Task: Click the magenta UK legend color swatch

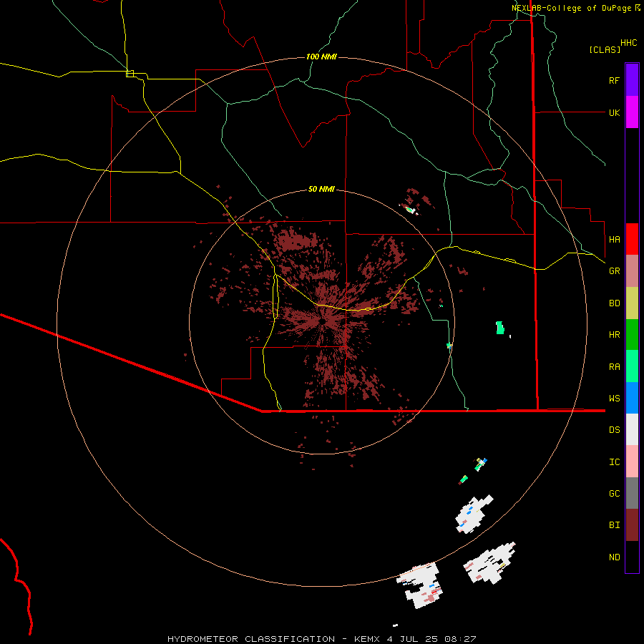Action: click(632, 112)
